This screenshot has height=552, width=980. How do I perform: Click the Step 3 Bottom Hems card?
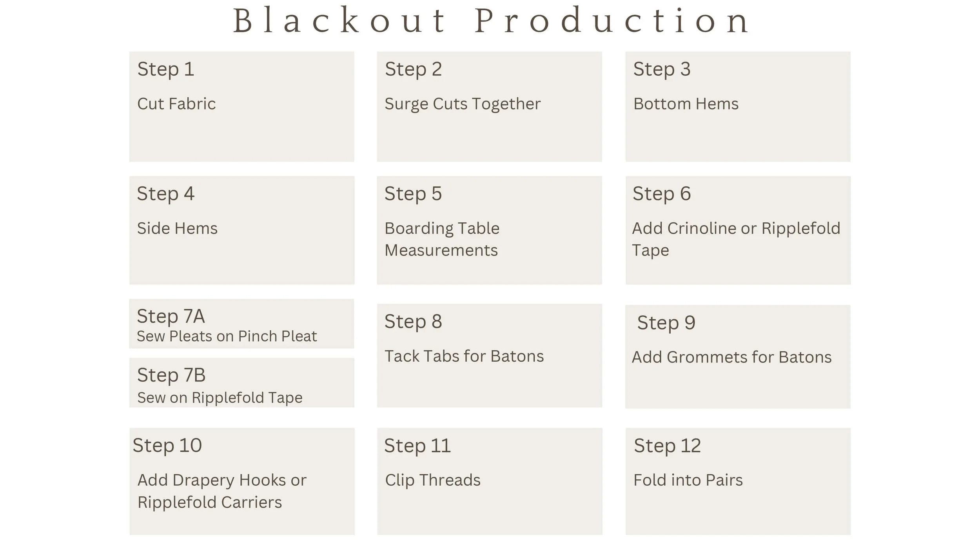(x=738, y=107)
